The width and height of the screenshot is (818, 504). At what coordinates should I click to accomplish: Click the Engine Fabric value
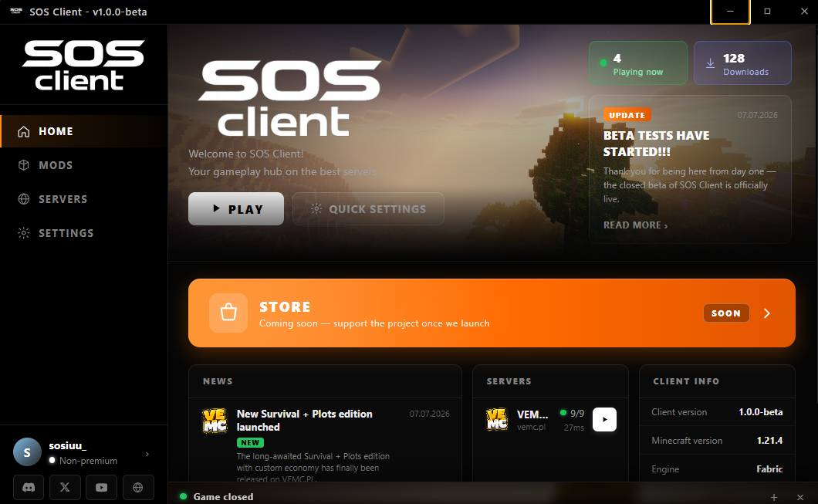pos(769,469)
